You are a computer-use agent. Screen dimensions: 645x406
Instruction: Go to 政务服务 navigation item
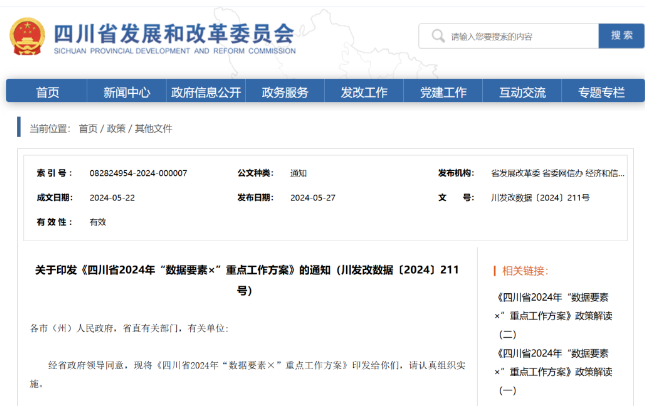[x=285, y=92]
